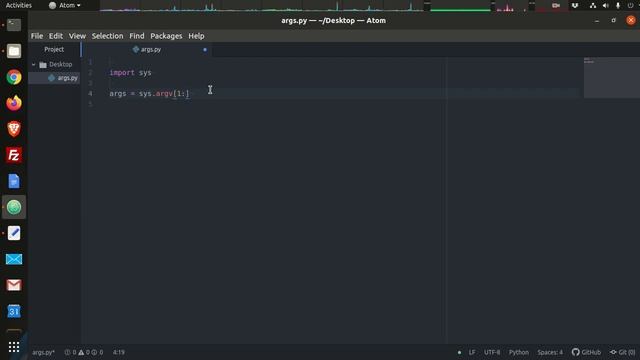640x360 pixels.
Task: Change the Spaces: 4 indentation setting
Action: tap(550, 352)
